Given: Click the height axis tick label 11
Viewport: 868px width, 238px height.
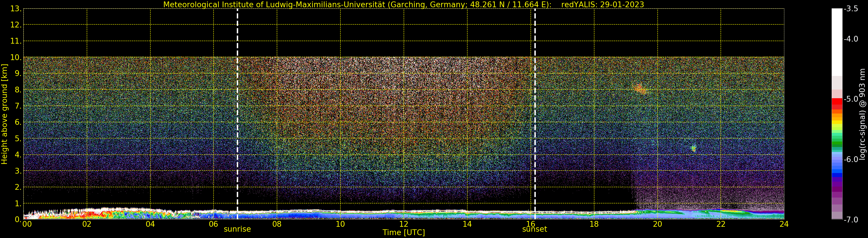Looking at the screenshot, I should pos(16,41).
